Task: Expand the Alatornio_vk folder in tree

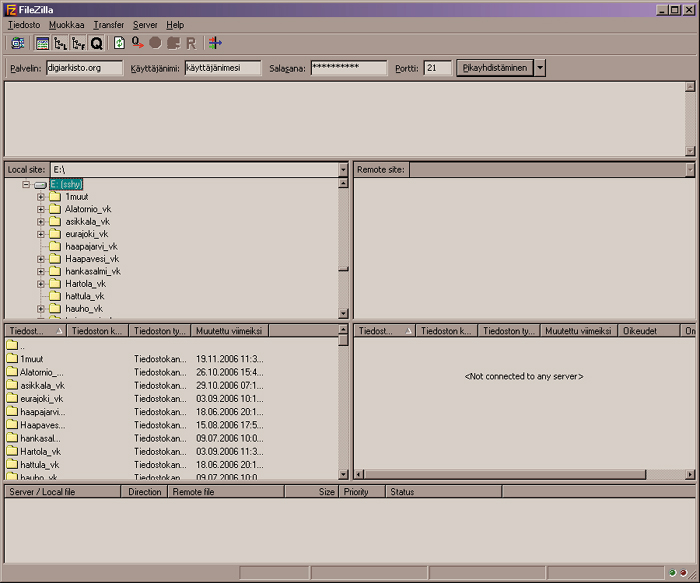Action: click(x=41, y=209)
